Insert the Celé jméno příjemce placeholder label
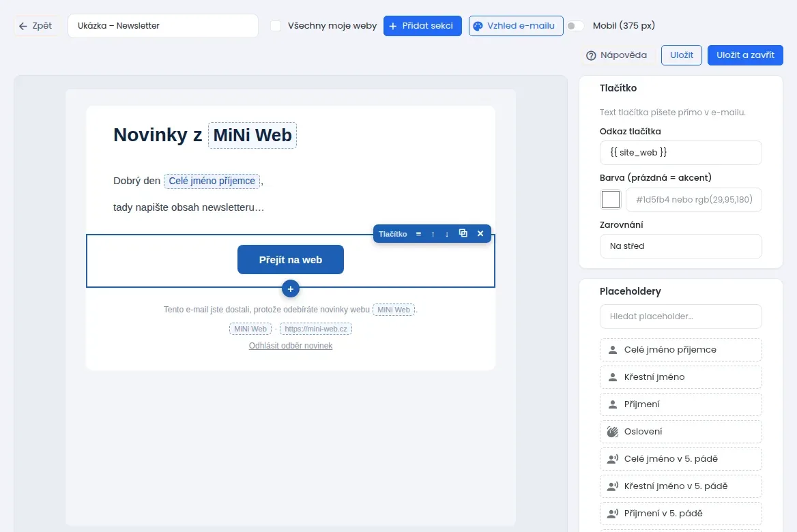This screenshot has width=797, height=532. point(670,350)
